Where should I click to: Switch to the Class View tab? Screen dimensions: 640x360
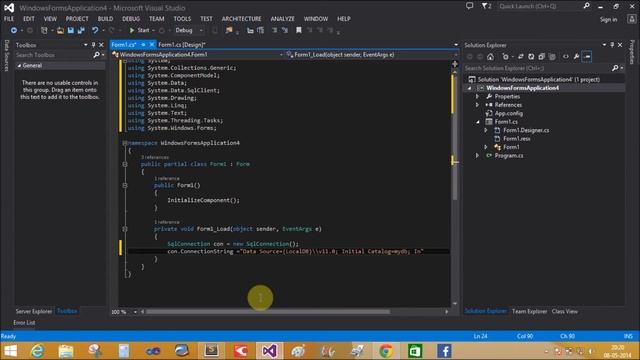(564, 311)
